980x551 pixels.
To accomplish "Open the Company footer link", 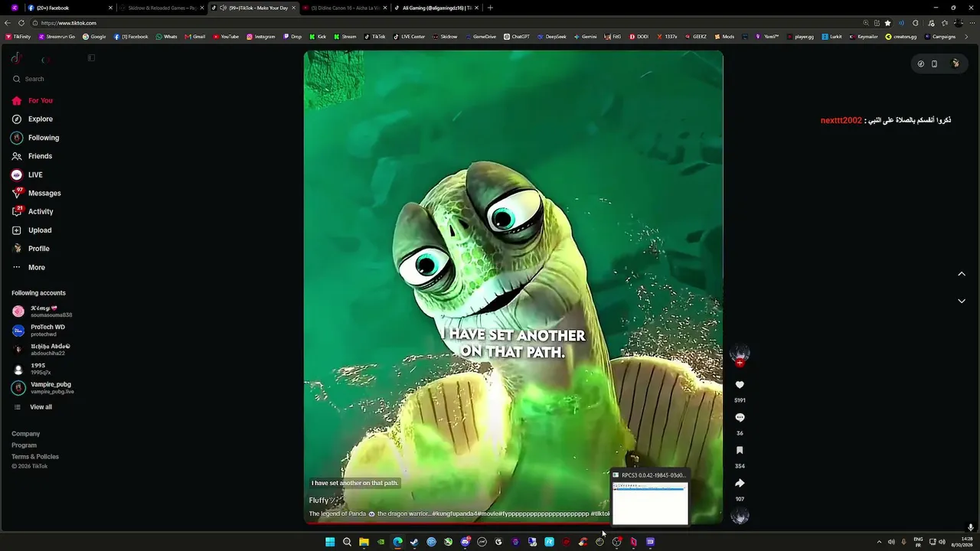I will 25,434.
